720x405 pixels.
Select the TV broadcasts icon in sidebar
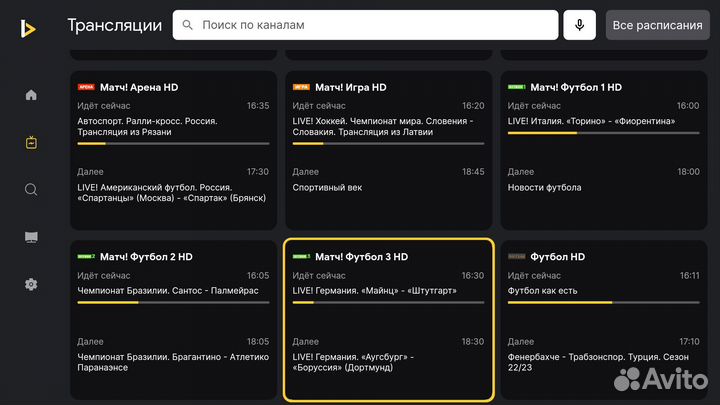[31, 142]
